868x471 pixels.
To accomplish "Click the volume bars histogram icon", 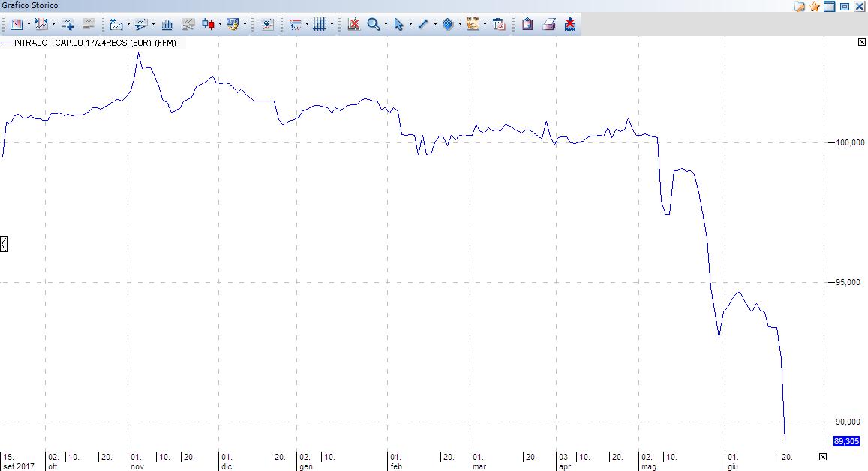I will (x=167, y=24).
